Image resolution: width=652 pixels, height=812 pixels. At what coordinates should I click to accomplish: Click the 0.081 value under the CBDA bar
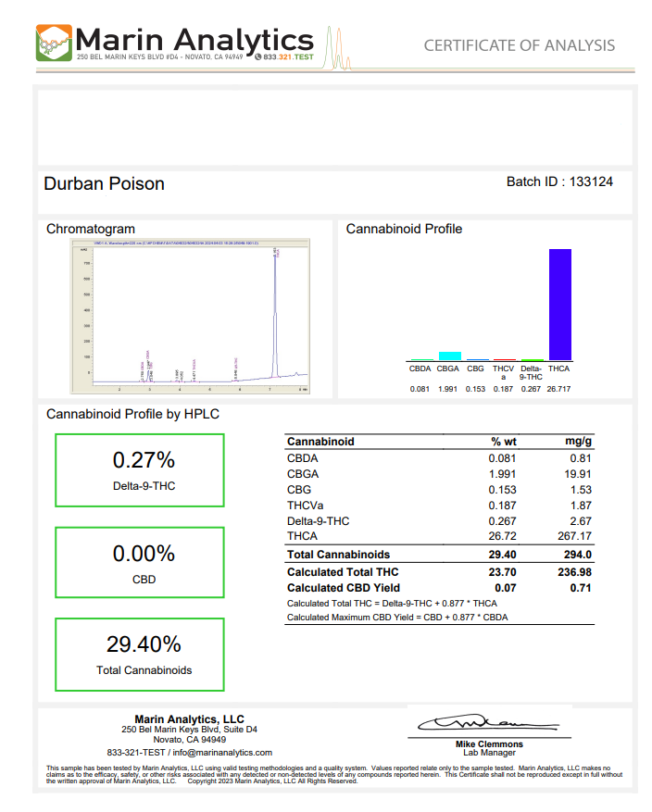420,389
